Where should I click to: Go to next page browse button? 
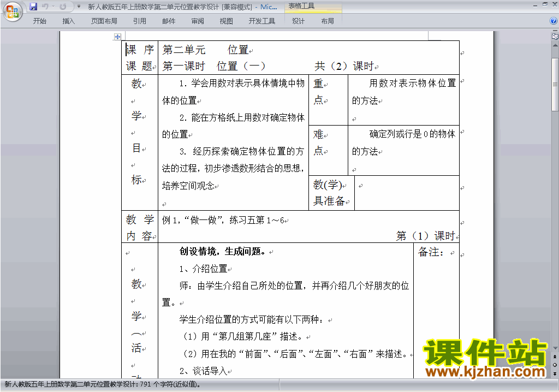555,373
